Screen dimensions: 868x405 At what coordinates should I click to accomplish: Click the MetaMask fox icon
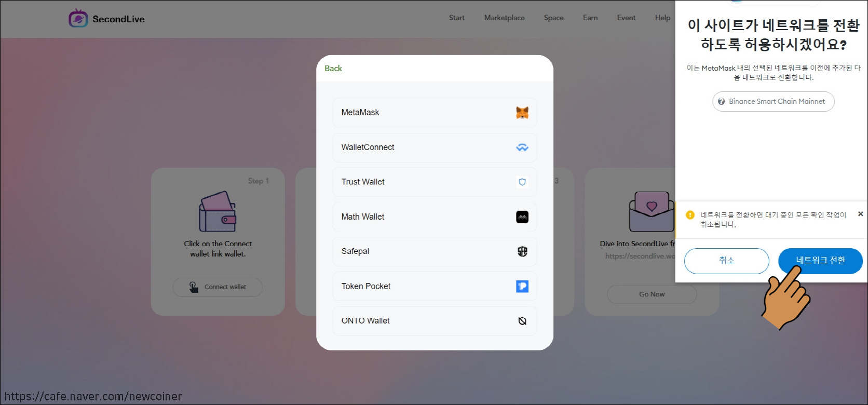pos(522,113)
